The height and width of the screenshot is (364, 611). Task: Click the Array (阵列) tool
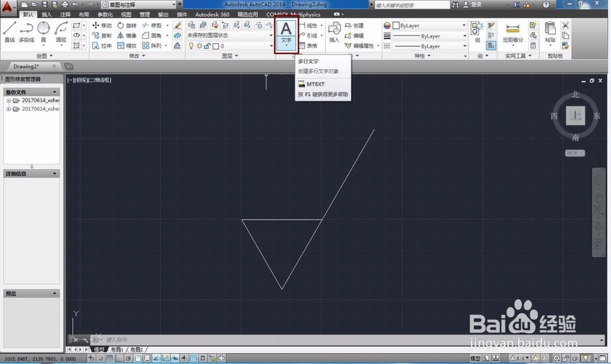click(x=152, y=46)
